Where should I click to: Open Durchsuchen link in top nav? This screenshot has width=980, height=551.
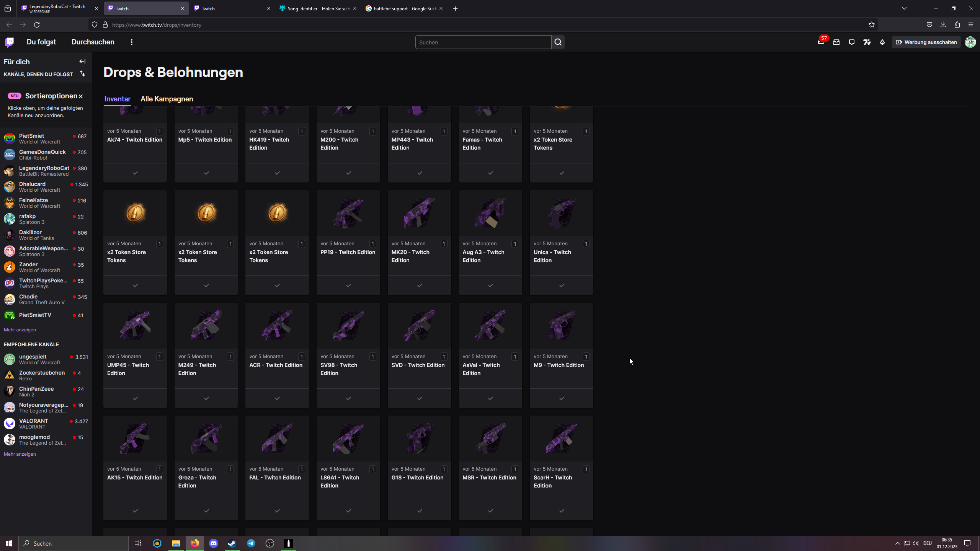(x=93, y=42)
